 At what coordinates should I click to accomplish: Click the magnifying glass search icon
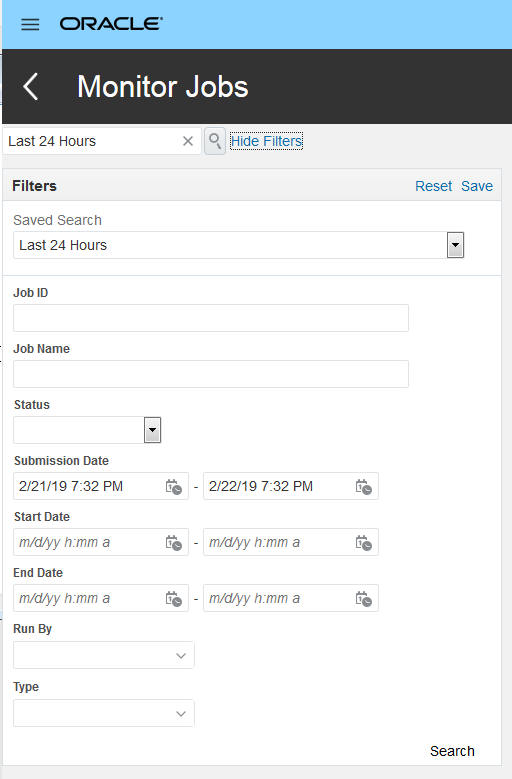click(215, 141)
